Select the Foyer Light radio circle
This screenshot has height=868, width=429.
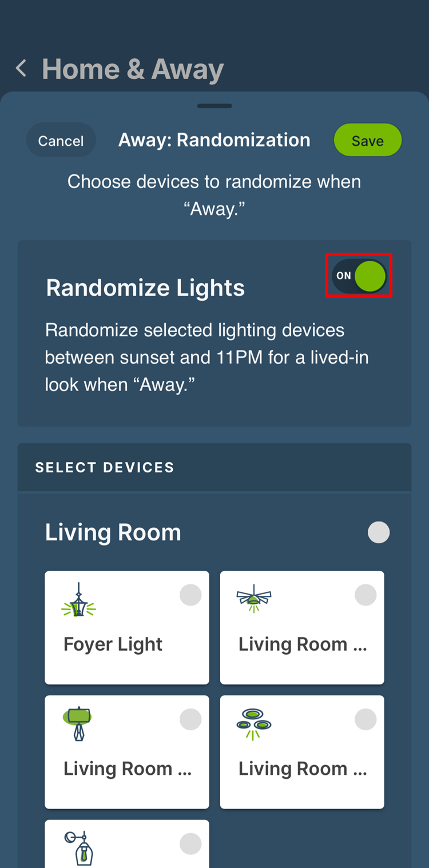[x=190, y=595]
